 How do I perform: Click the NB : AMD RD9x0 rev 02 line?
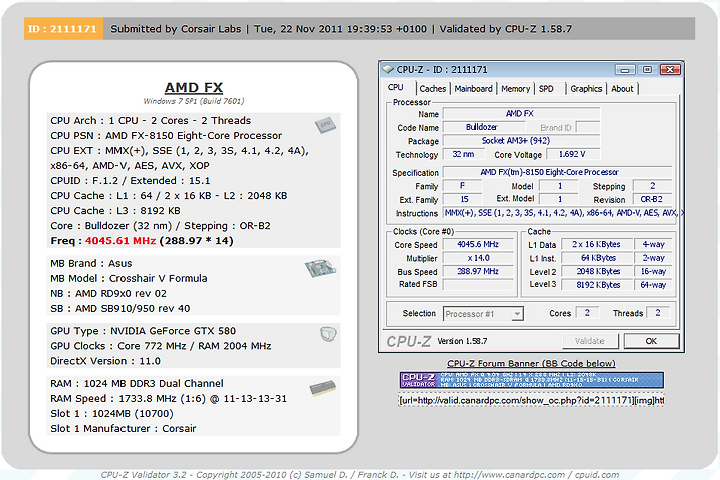click(108, 294)
